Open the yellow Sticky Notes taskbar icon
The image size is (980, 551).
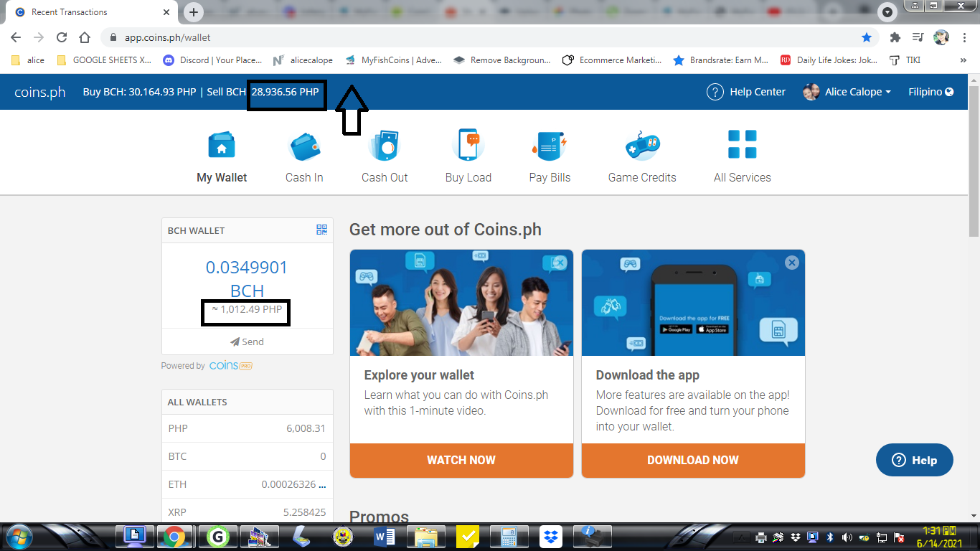click(x=468, y=537)
